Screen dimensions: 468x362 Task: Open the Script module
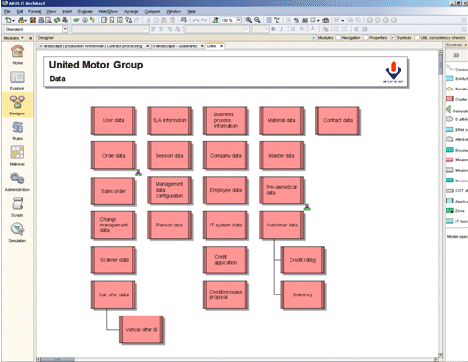17,207
